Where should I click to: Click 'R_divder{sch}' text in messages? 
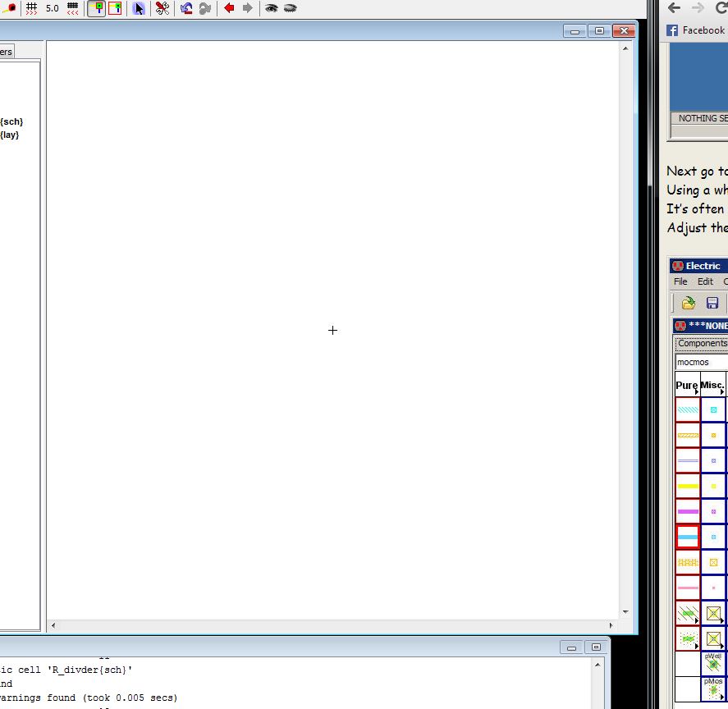pos(89,670)
